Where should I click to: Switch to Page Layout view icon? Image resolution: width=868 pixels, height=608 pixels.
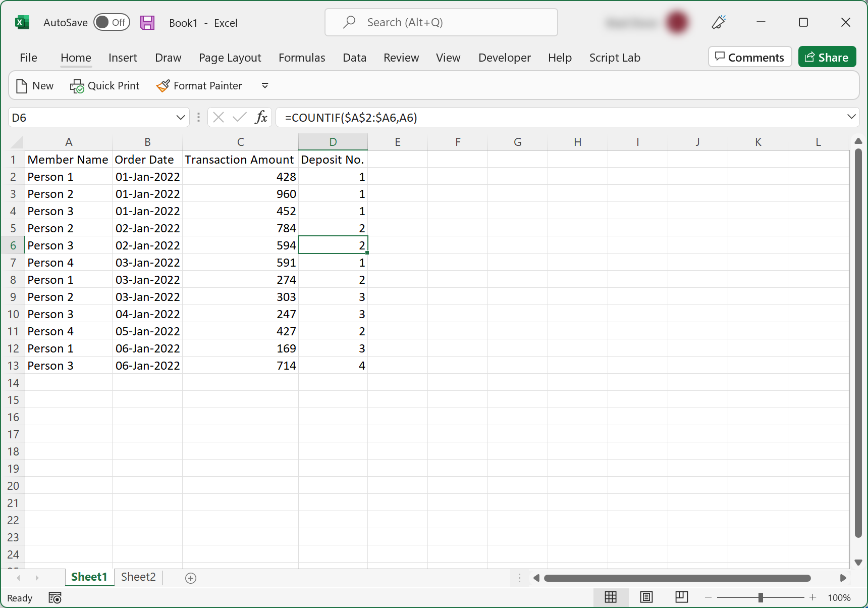(646, 597)
